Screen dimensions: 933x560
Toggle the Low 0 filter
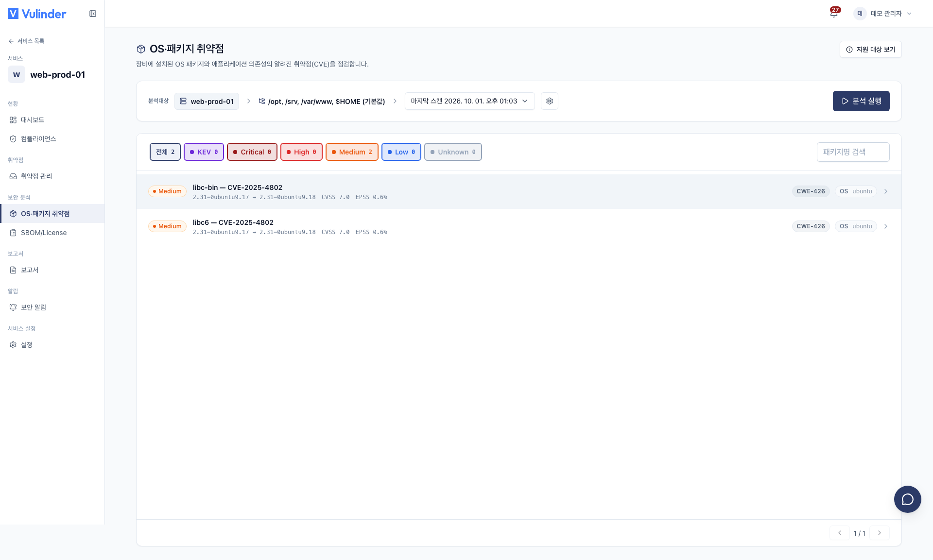click(401, 152)
